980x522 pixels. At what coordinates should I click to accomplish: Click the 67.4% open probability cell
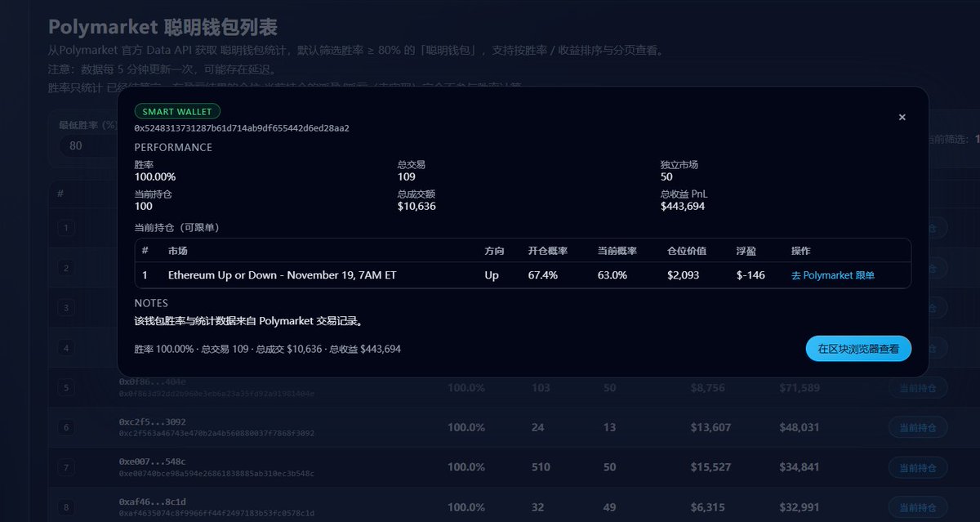pos(543,275)
